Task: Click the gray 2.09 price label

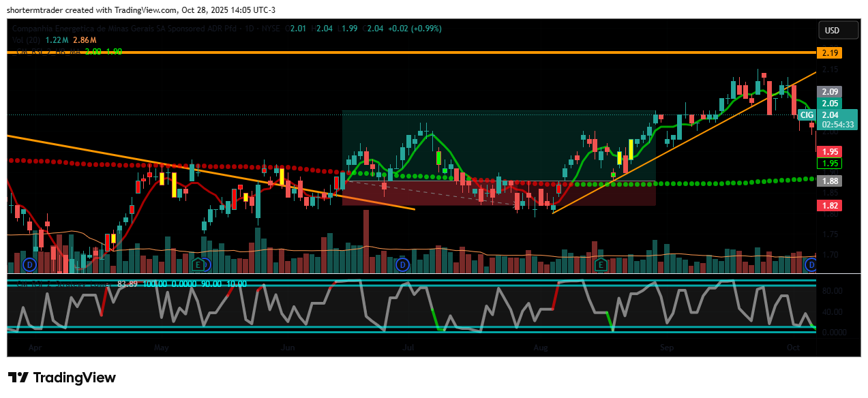Action: coord(830,91)
